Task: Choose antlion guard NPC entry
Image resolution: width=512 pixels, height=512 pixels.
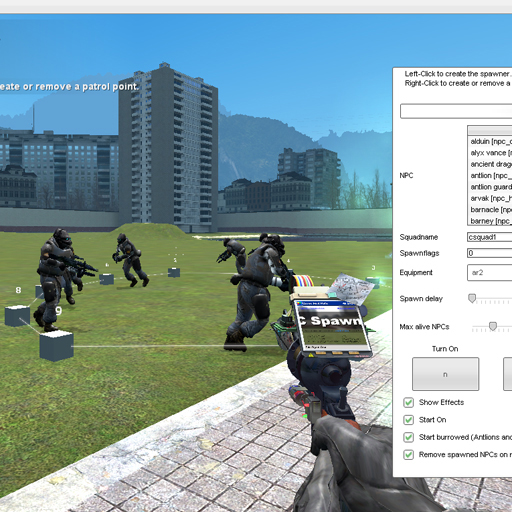Action: tap(490, 187)
